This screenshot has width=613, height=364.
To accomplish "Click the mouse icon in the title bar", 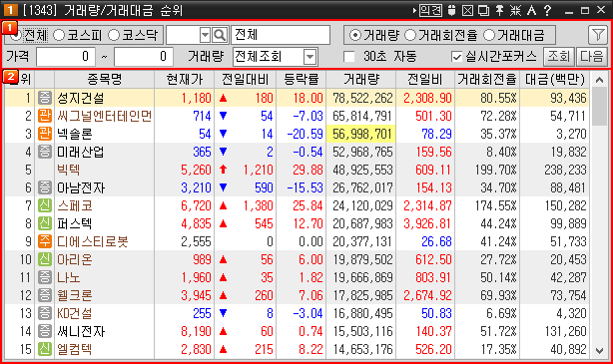I will point(451,10).
